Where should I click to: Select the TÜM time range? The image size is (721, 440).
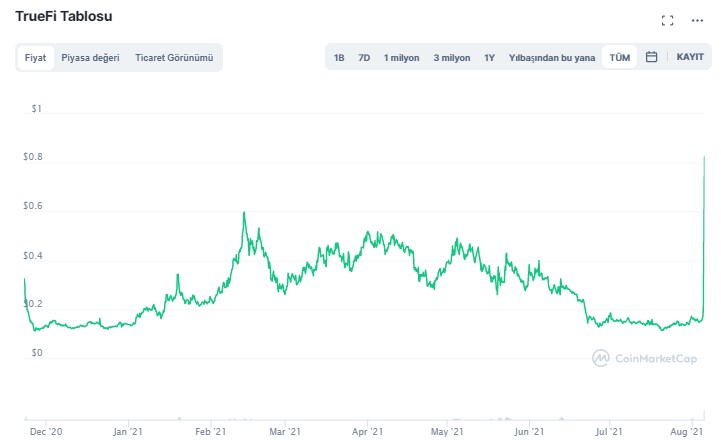(619, 57)
